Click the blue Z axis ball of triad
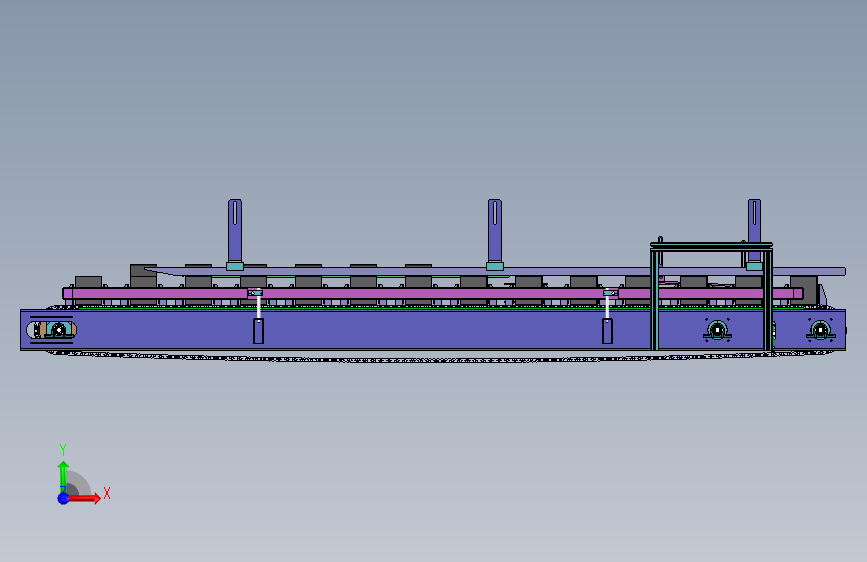This screenshot has height=562, width=867. (64, 498)
